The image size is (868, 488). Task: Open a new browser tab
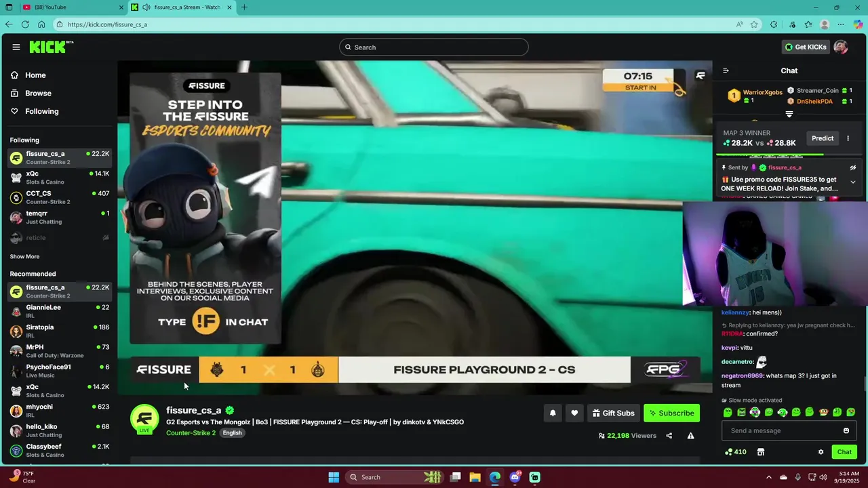244,7
